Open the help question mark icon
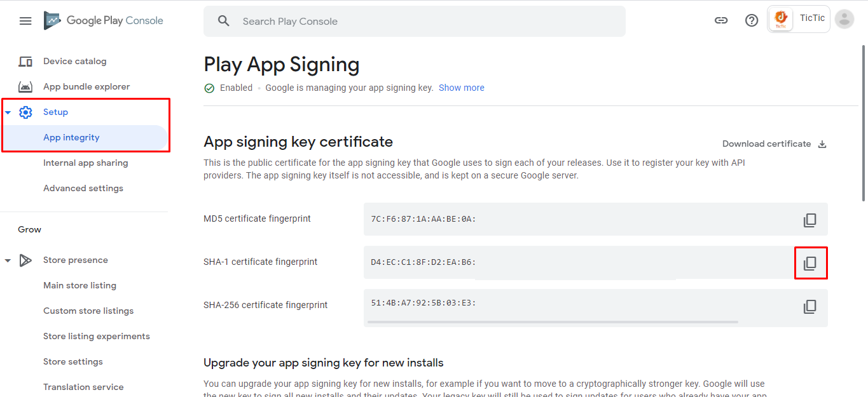 pos(752,20)
